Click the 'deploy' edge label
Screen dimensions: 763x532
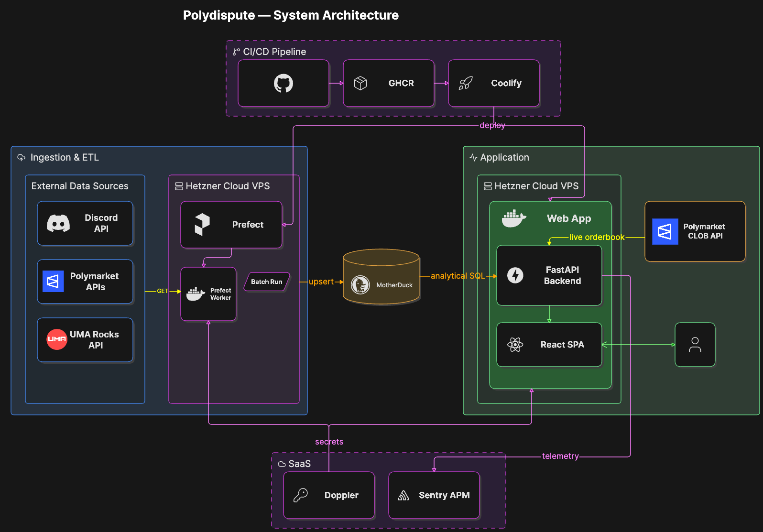click(492, 125)
